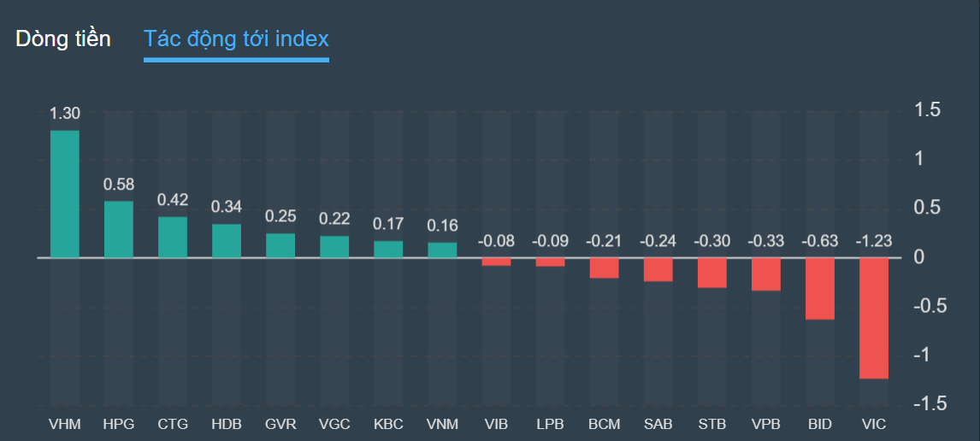Select the CTG green bar

[173, 237]
